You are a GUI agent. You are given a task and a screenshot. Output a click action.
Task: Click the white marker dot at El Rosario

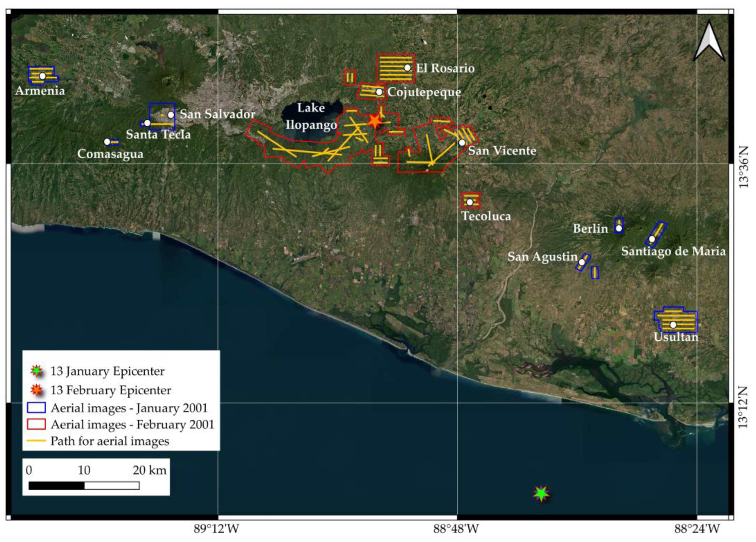pos(407,68)
